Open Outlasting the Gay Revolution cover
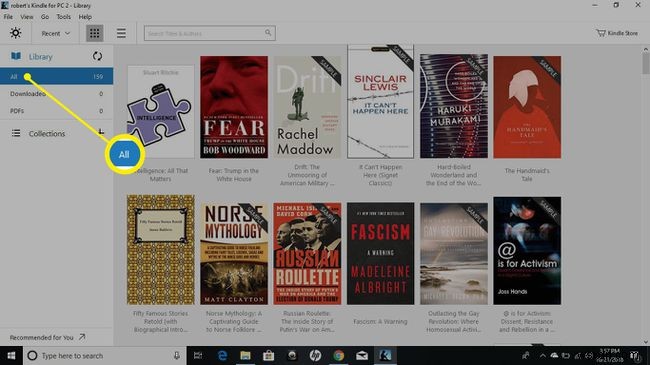The image size is (650, 365). pos(454,253)
